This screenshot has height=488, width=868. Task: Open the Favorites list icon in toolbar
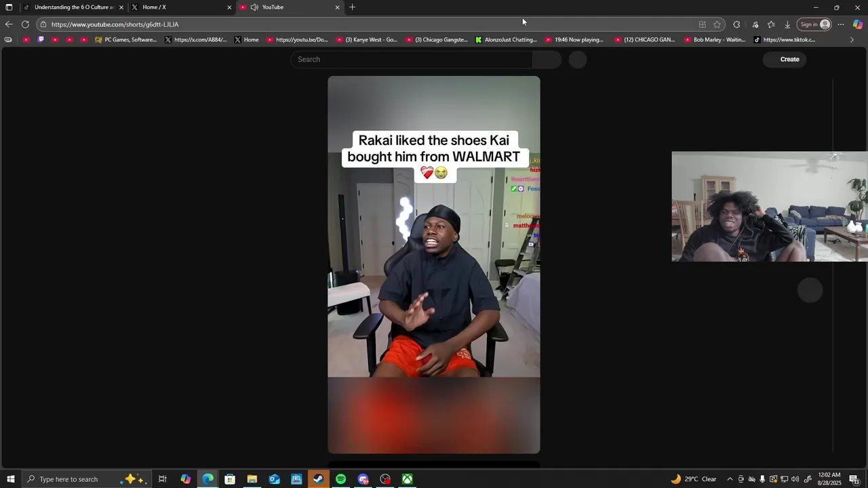click(771, 24)
